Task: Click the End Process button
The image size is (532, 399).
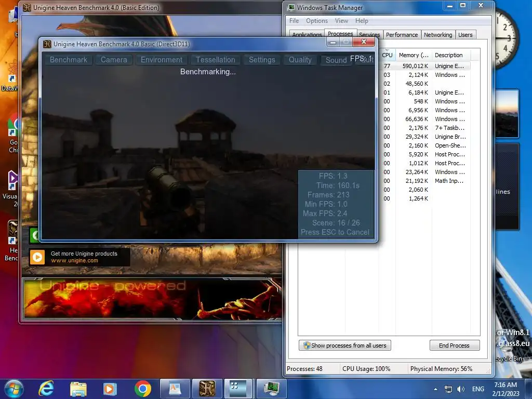Action: tap(454, 345)
